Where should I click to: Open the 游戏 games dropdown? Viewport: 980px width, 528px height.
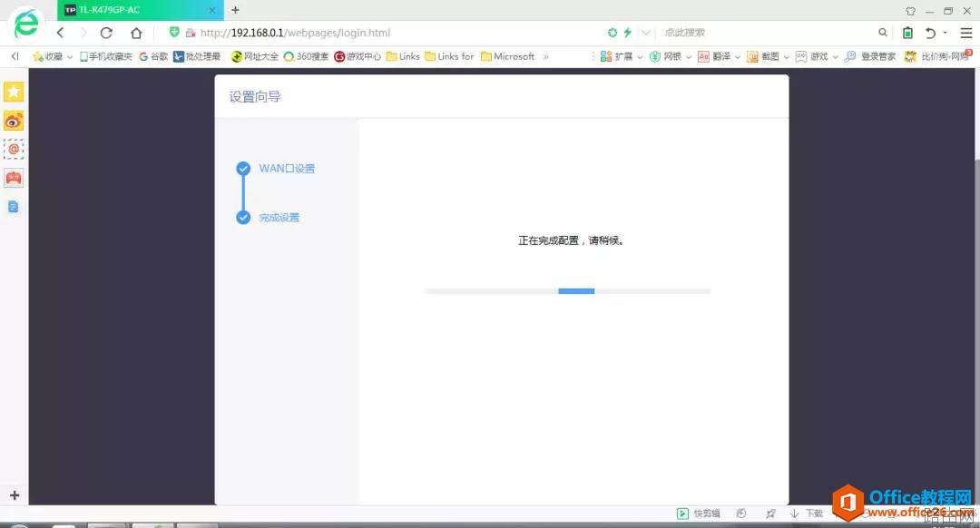point(817,56)
